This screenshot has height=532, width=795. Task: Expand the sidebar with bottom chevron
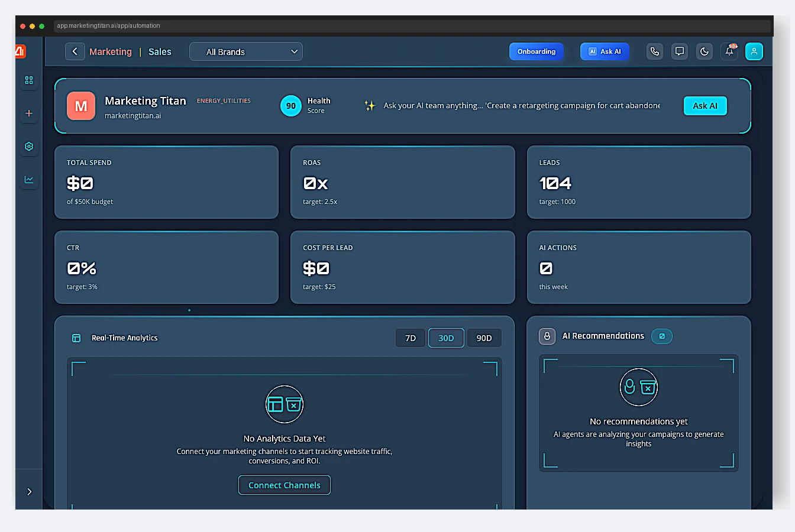point(29,491)
